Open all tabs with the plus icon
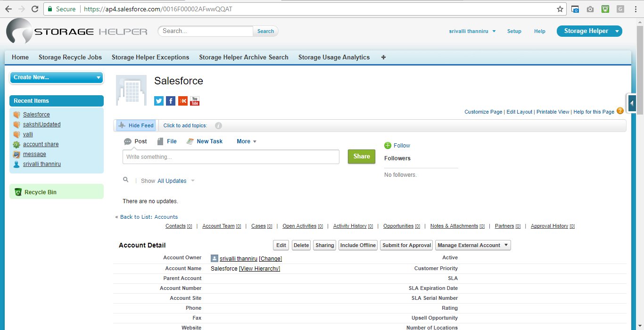The height and width of the screenshot is (330, 644). pos(383,57)
